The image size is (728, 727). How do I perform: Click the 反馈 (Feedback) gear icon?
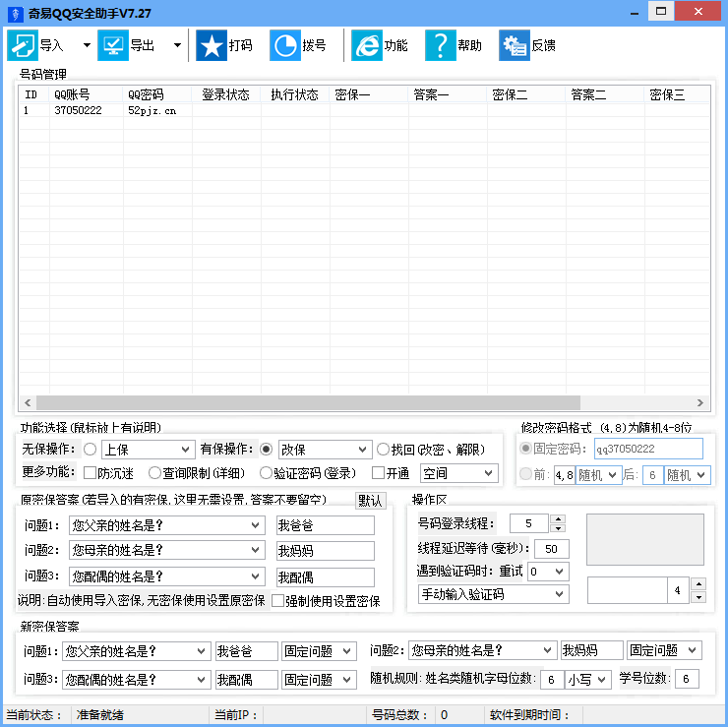click(x=514, y=45)
